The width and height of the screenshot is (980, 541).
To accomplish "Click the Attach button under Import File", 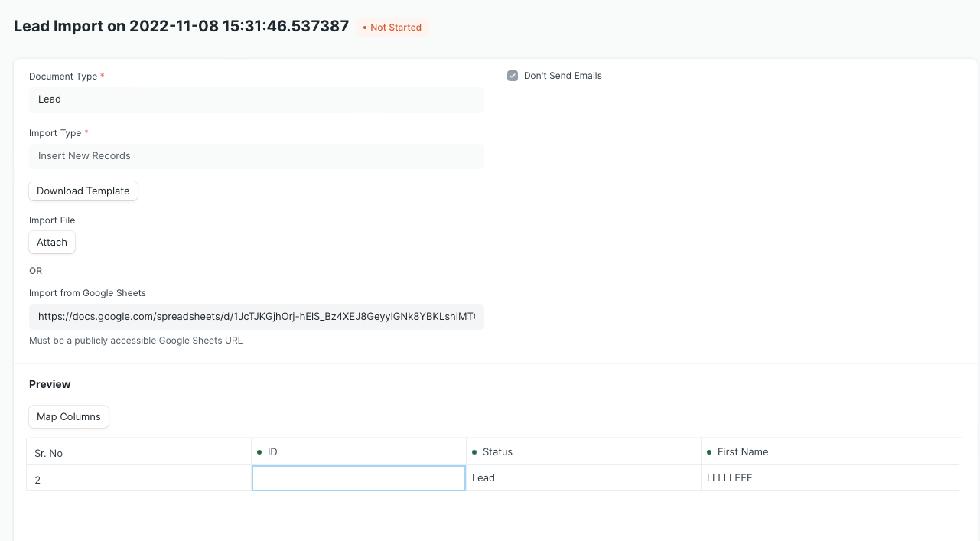I will pyautogui.click(x=51, y=242).
